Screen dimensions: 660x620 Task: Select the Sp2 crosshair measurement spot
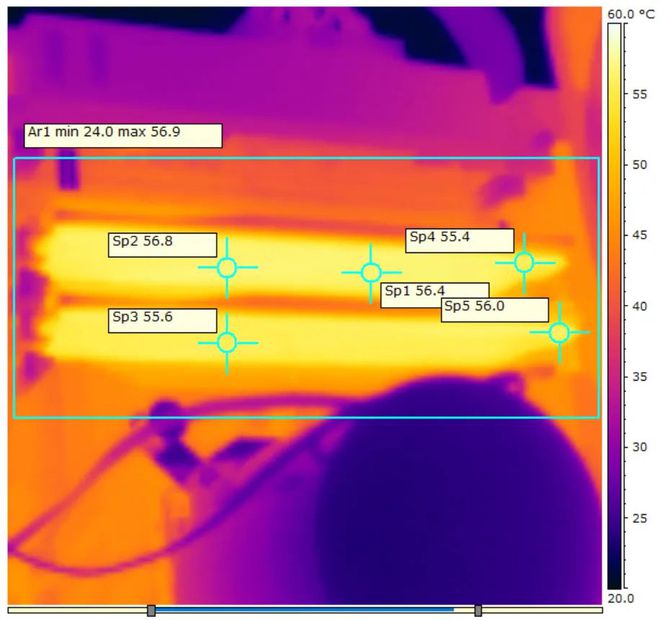click(227, 267)
